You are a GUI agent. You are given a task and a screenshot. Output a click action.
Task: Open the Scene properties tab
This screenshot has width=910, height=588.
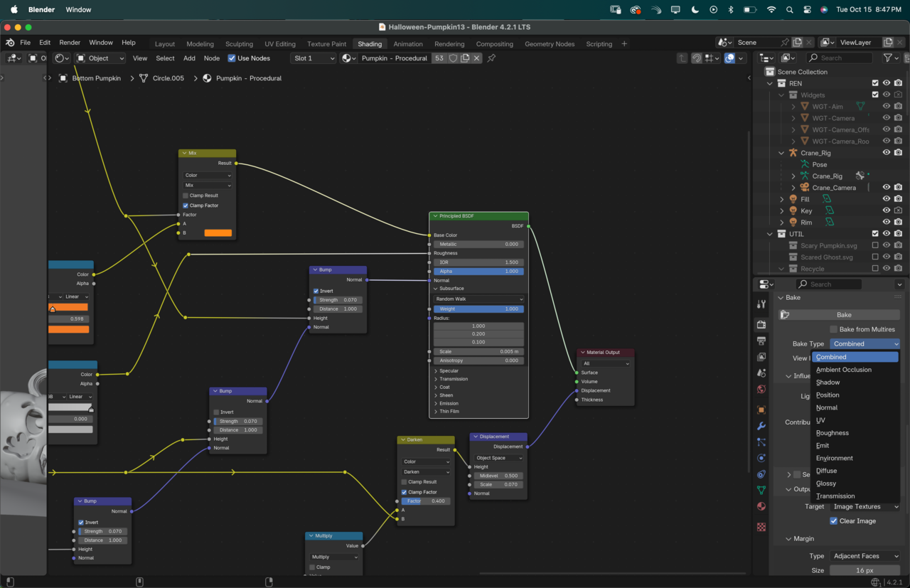click(761, 373)
